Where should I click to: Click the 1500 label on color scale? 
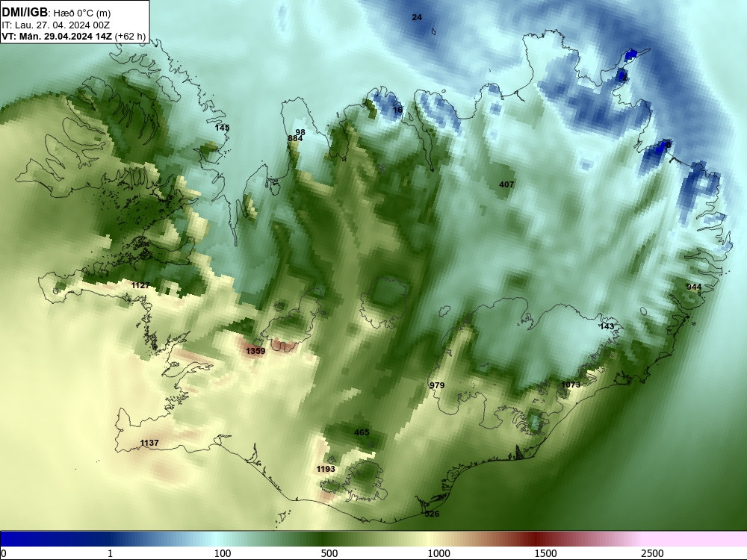click(x=545, y=553)
